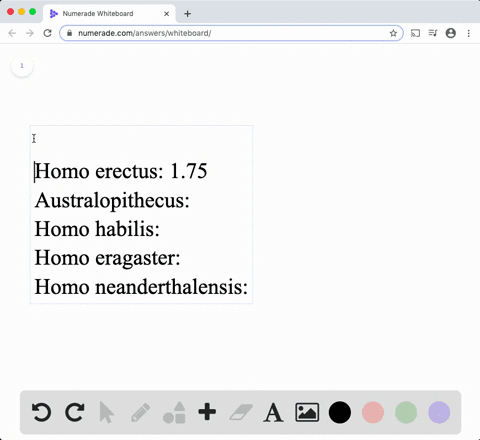Image resolution: width=480 pixels, height=440 pixels.
Task: Open the Chrome three-dot menu
Action: 469,33
